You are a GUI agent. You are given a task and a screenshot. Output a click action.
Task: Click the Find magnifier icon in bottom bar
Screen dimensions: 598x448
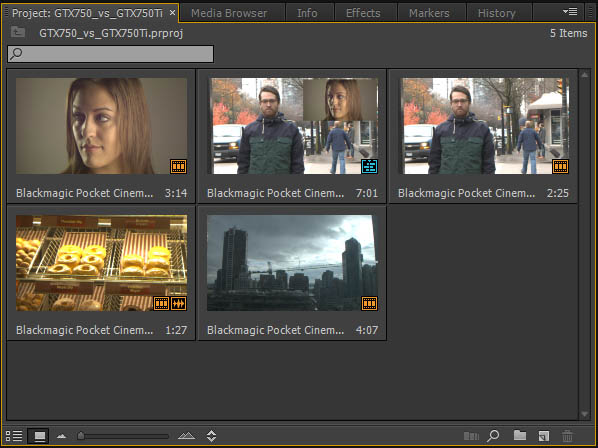[x=493, y=436]
